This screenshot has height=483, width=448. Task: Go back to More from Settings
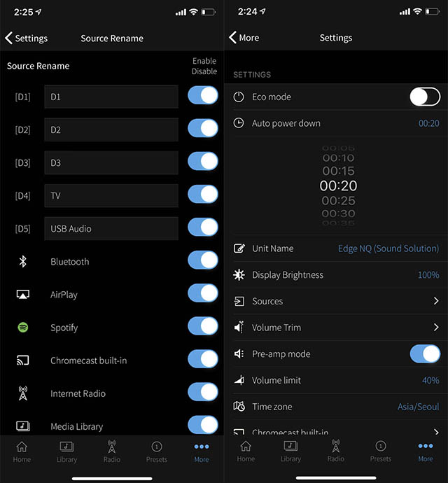244,38
